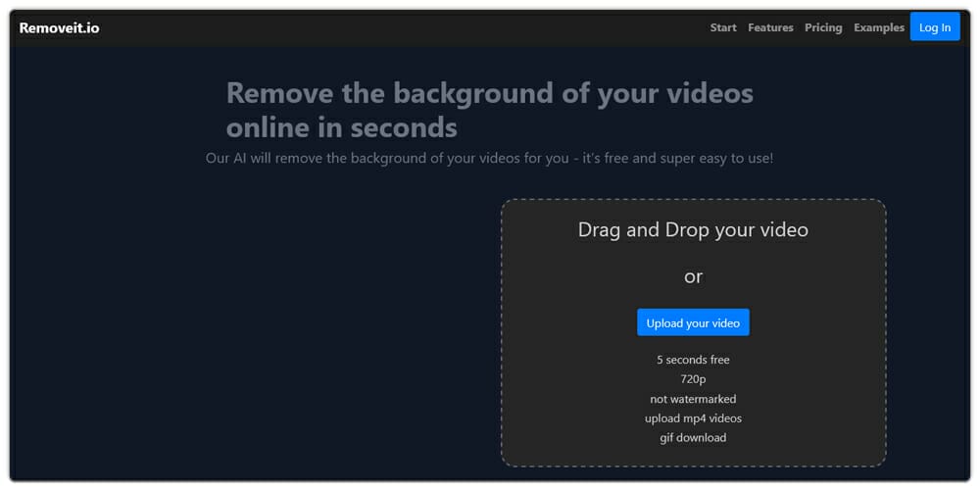Open the Pricing page link

[823, 27]
